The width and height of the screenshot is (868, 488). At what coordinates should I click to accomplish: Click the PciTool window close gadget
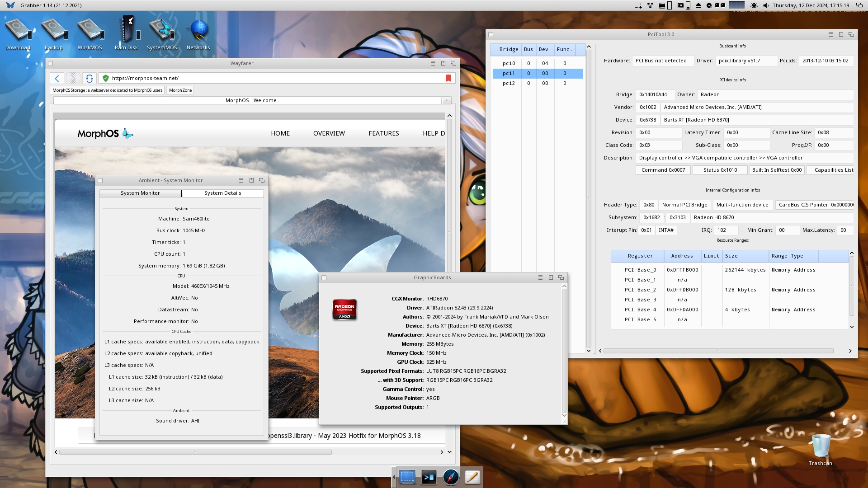pyautogui.click(x=491, y=35)
